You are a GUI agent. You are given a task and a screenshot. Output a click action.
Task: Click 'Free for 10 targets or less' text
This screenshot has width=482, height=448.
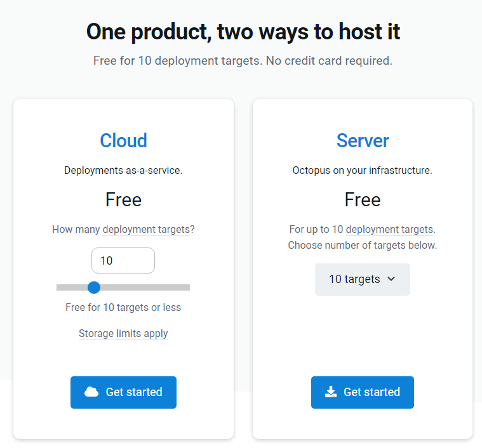tap(123, 307)
